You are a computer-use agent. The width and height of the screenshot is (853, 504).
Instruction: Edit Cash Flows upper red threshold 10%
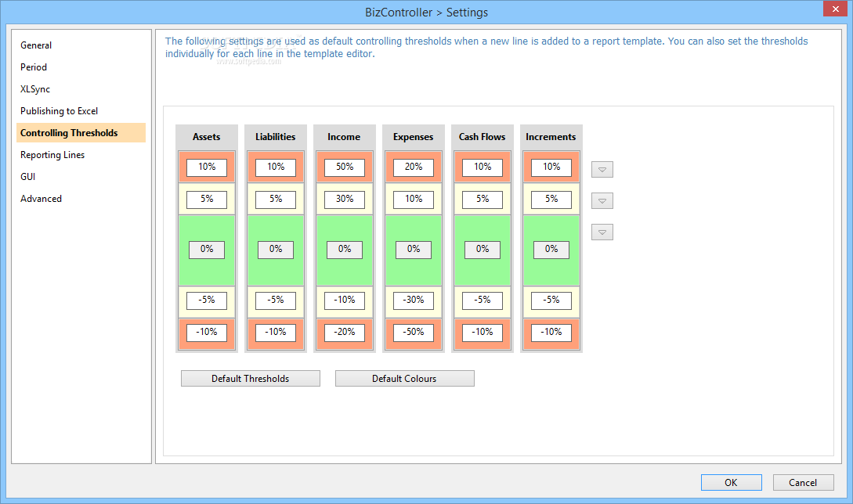(x=483, y=167)
